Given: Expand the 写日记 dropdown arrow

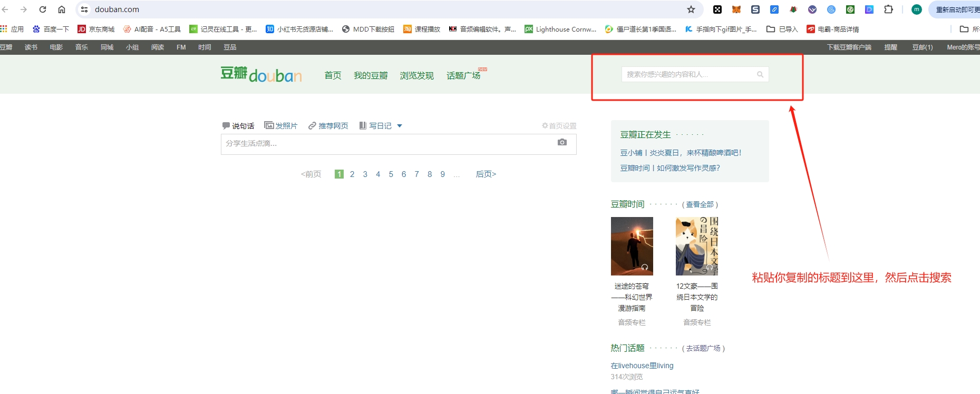Looking at the screenshot, I should click(x=400, y=125).
